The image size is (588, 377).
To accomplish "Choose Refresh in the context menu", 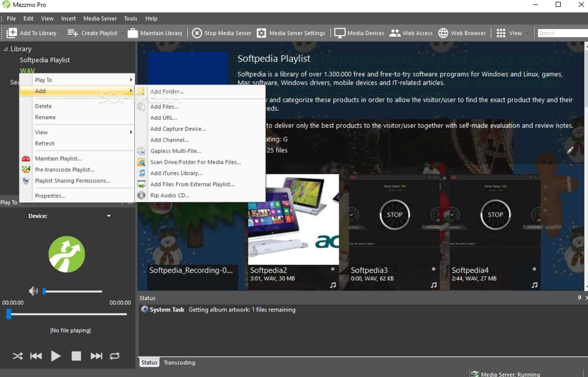I will 45,143.
